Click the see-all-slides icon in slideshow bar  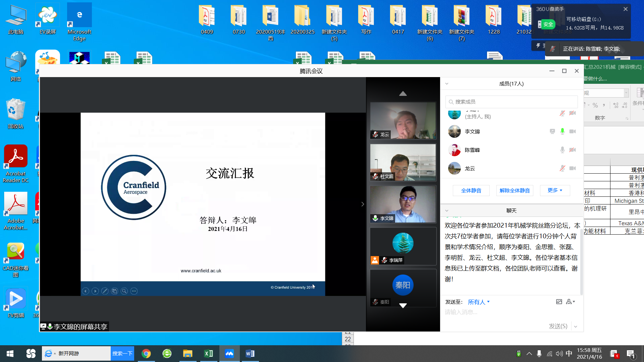pyautogui.click(x=114, y=291)
